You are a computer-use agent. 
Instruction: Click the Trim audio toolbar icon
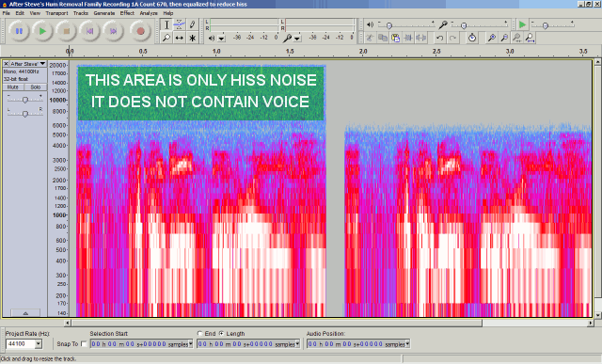[x=408, y=38]
